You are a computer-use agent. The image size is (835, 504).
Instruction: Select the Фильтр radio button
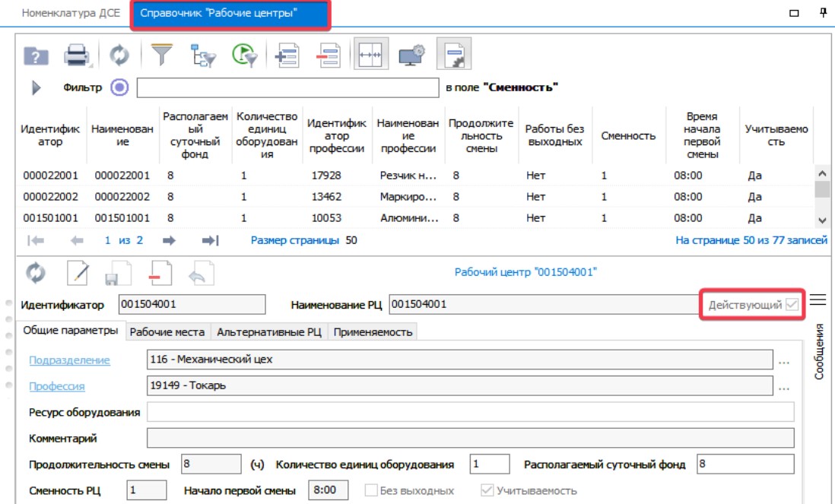(119, 87)
